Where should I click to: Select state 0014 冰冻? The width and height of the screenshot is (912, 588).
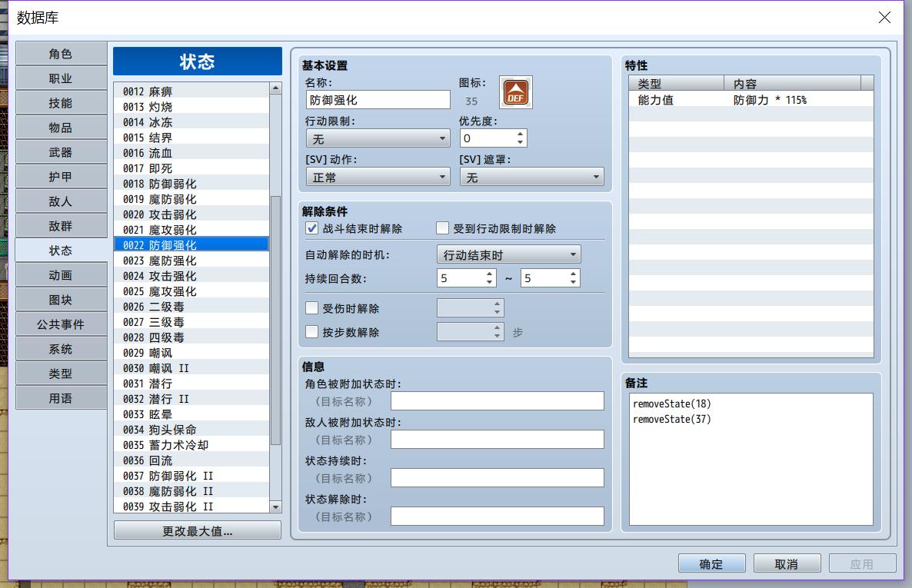[x=191, y=121]
